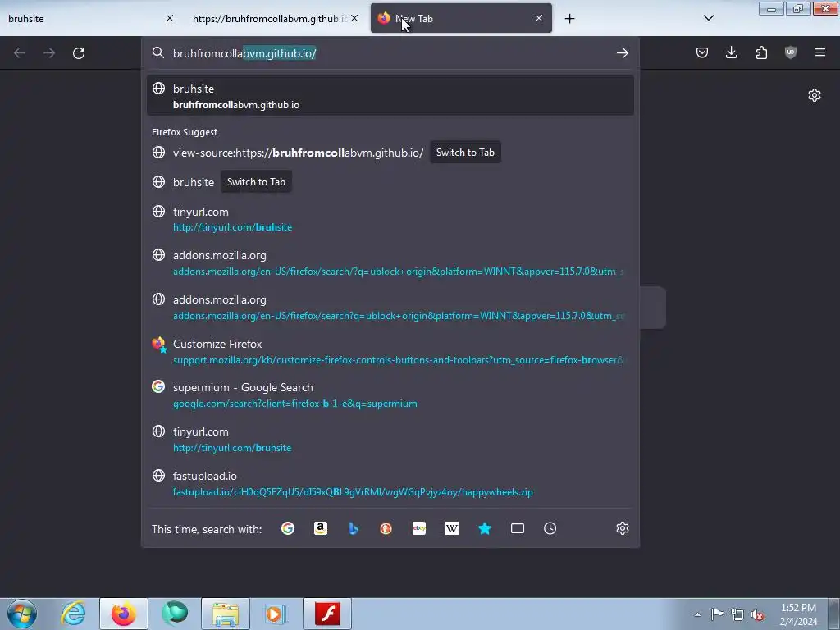Open the Windows Start menu
The width and height of the screenshot is (840, 630).
click(22, 614)
